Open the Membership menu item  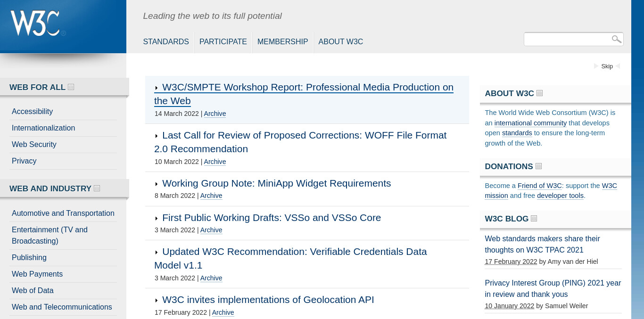click(x=282, y=41)
